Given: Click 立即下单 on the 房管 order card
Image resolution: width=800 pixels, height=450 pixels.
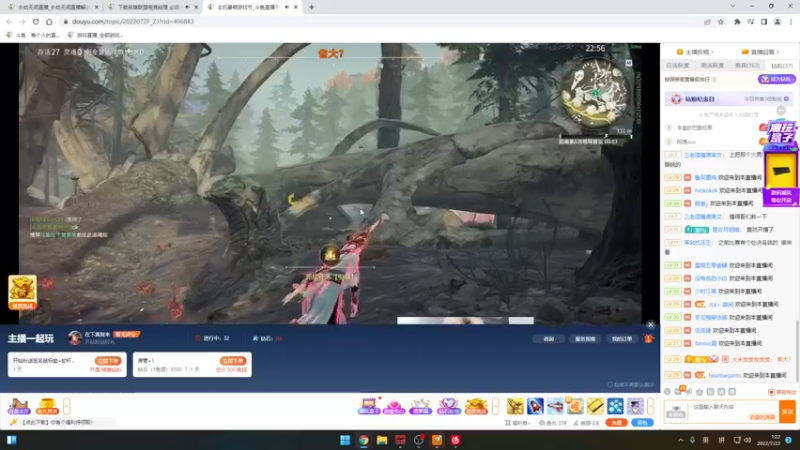Looking at the screenshot, I should (x=233, y=361).
